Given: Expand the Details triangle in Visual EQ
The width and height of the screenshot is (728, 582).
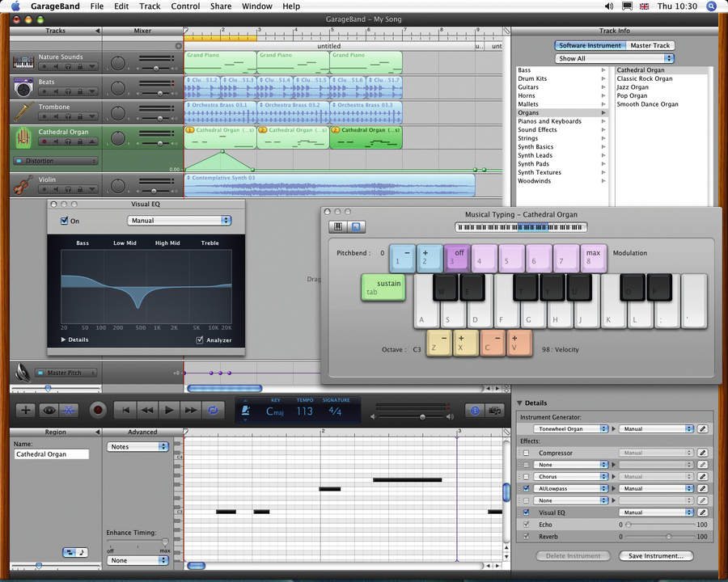Looking at the screenshot, I should [x=63, y=339].
